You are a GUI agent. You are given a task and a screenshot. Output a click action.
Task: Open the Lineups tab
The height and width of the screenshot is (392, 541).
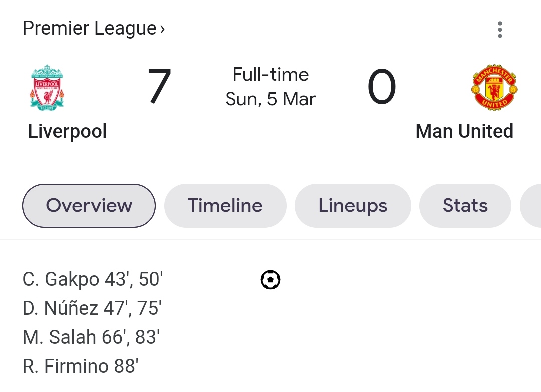[x=353, y=206]
